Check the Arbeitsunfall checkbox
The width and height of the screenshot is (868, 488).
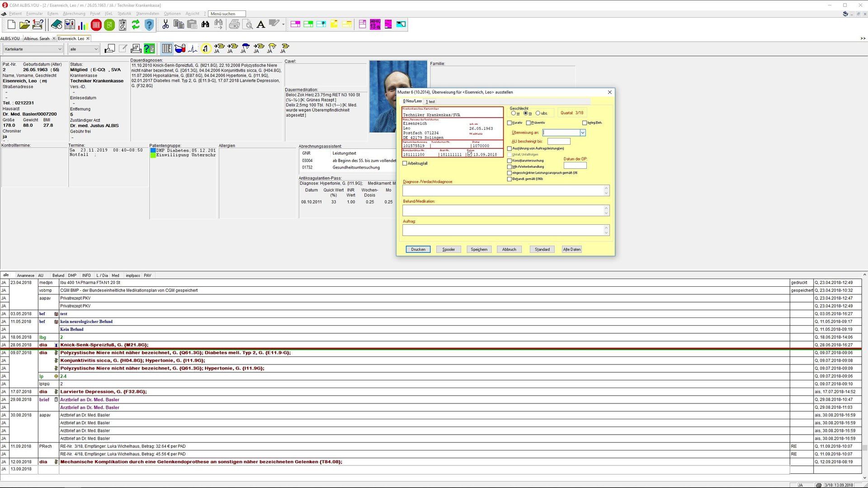tap(405, 163)
